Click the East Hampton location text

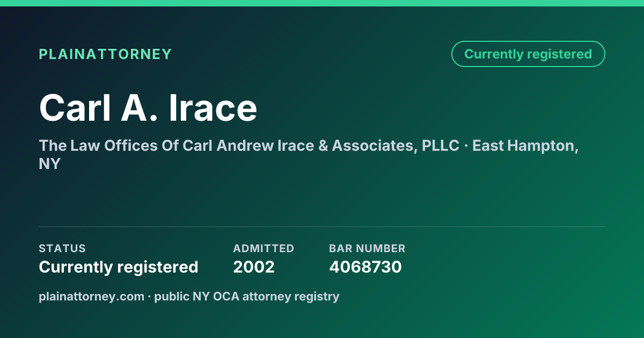525,145
